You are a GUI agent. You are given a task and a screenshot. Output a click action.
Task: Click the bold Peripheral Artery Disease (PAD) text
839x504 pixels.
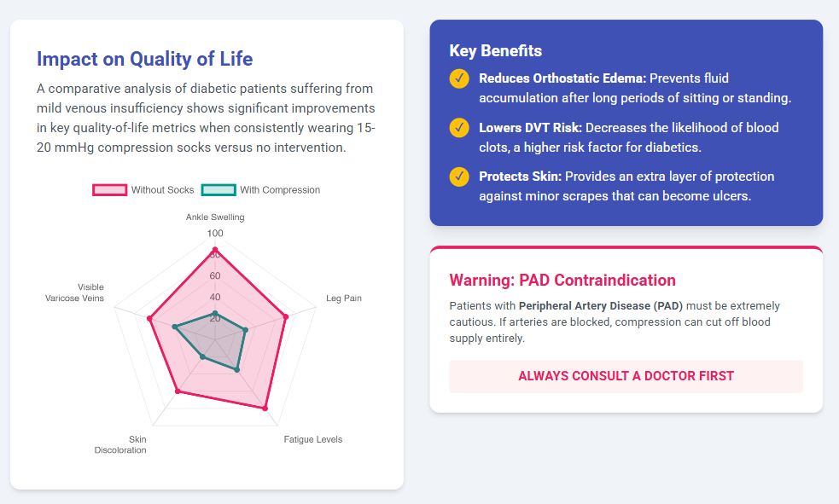point(600,306)
